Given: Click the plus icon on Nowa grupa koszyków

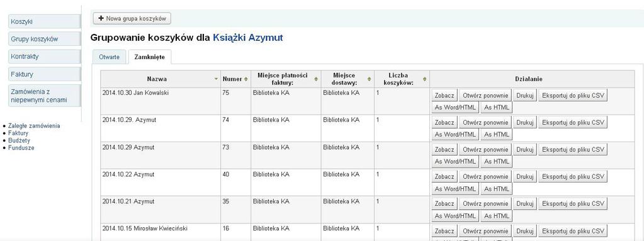Looking at the screenshot, I should [101, 18].
